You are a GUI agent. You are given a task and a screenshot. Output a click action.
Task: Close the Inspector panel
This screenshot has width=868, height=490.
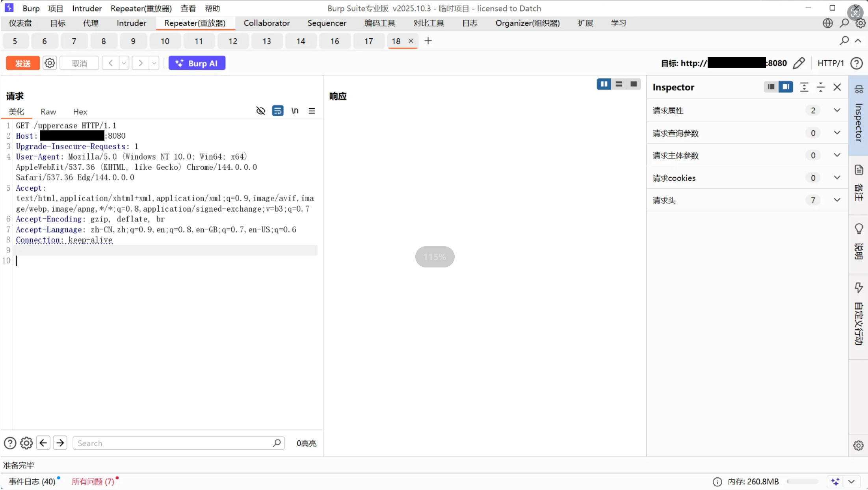837,87
